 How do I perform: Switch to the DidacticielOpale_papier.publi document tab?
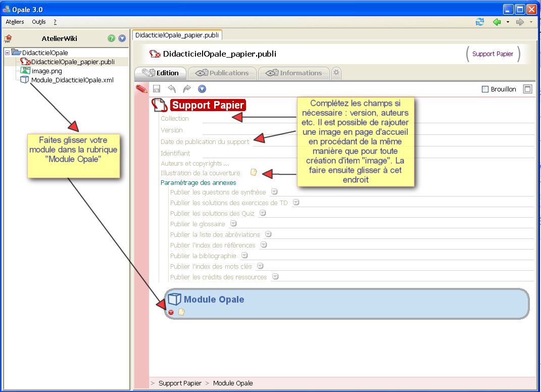point(177,35)
